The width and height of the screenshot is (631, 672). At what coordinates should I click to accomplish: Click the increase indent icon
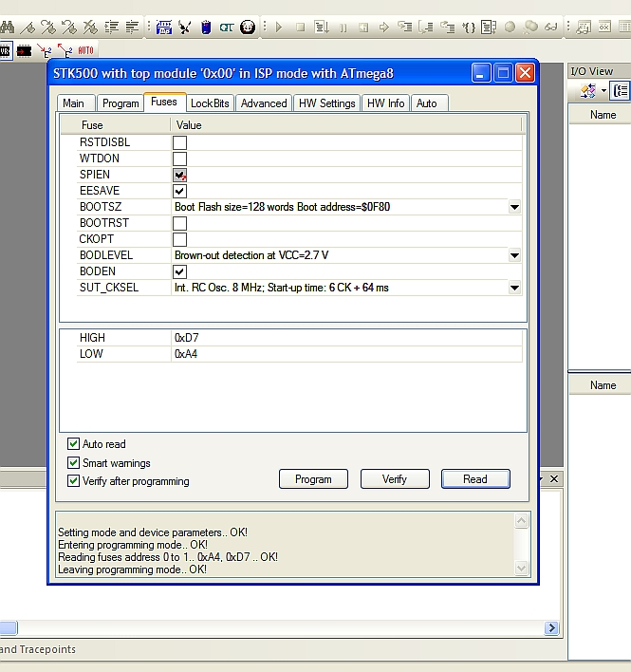[111, 28]
